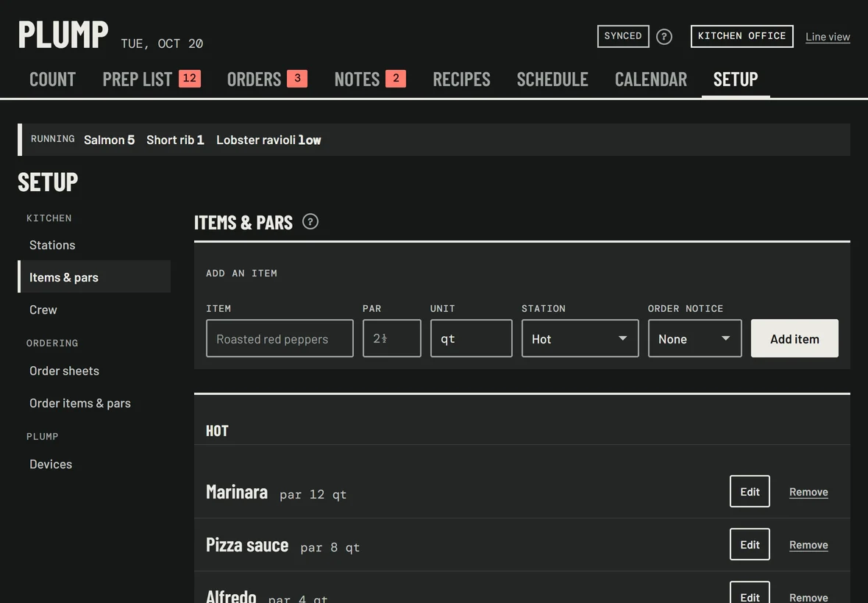868x603 pixels.
Task: Click the Kitchen Office button
Action: [x=741, y=36]
